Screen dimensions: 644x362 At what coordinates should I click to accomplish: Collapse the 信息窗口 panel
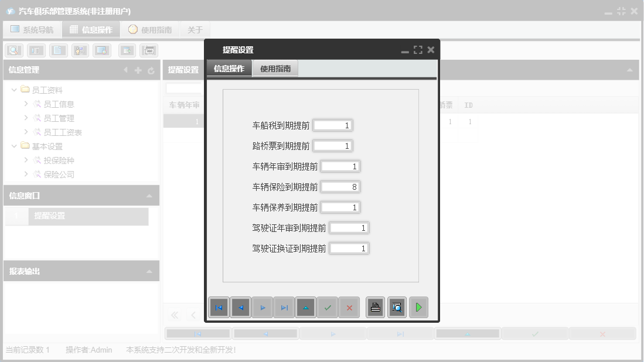149,196
